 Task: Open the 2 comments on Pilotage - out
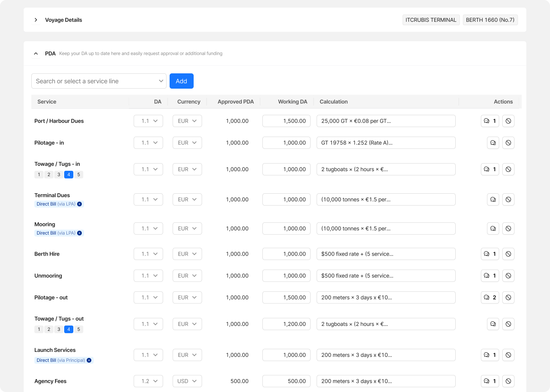click(x=490, y=298)
